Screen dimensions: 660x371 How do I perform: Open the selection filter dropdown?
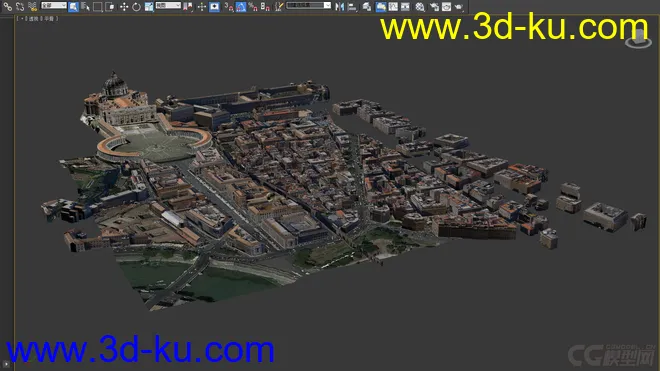click(54, 5)
